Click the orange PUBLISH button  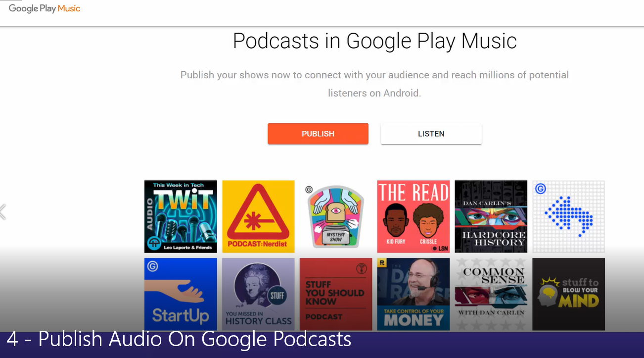tap(318, 134)
